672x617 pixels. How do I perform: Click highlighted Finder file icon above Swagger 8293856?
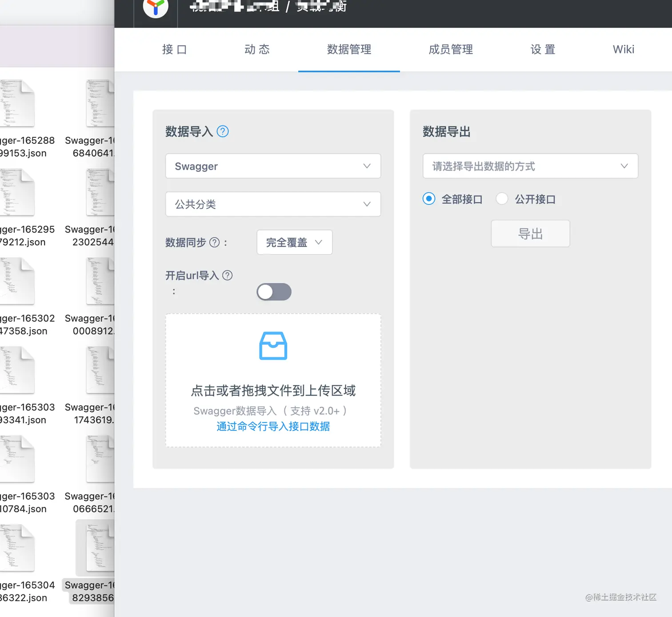coord(100,548)
